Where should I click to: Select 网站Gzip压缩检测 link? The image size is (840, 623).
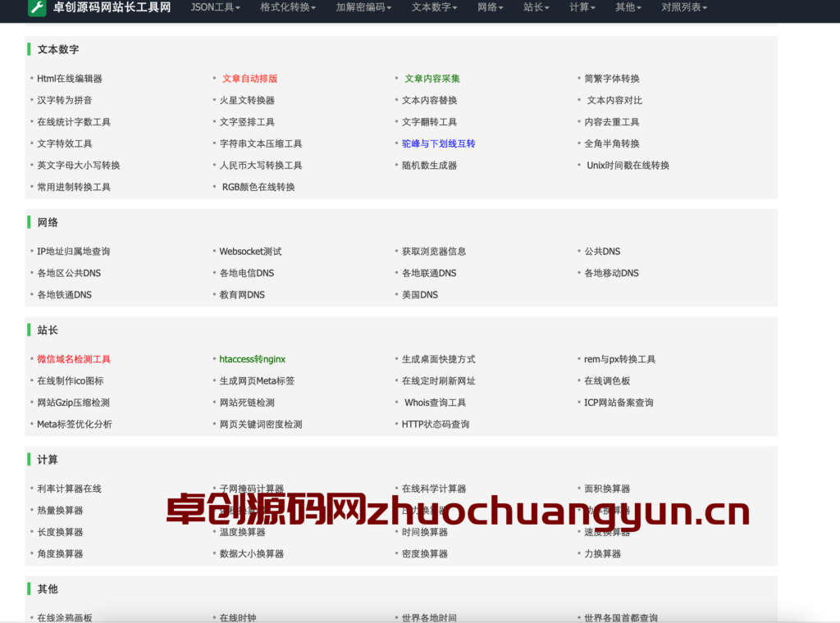point(73,402)
